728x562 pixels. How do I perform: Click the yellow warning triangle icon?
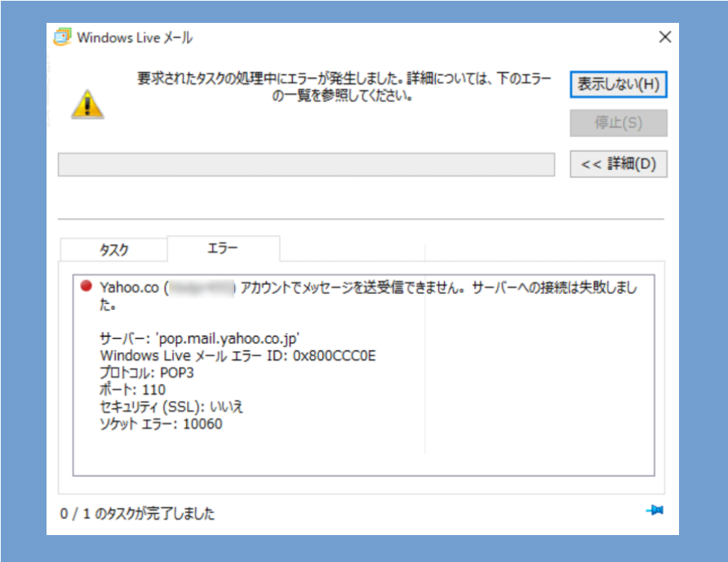point(87,104)
